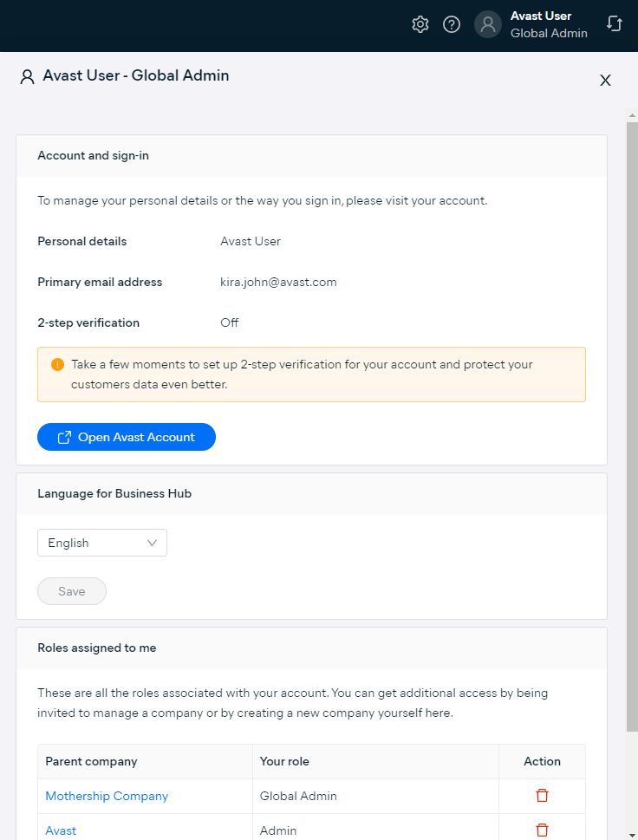
Task: Click Open Avast Account button
Action: pos(127,437)
